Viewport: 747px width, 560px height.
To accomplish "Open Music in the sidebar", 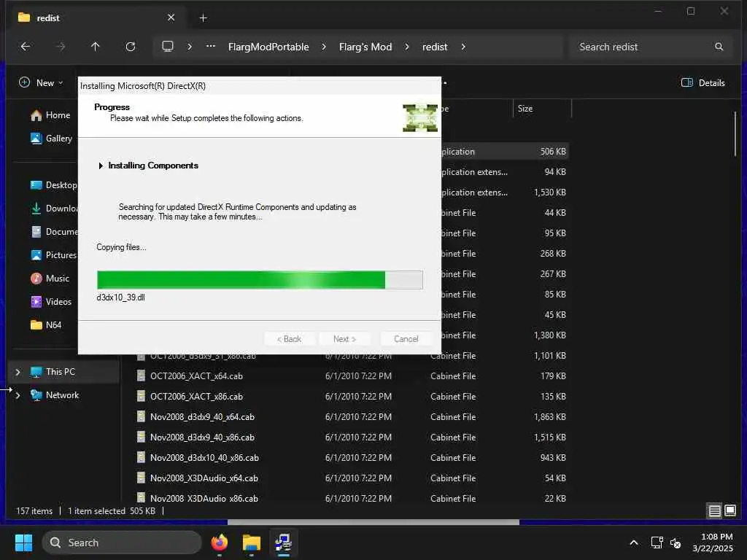I will click(50, 279).
